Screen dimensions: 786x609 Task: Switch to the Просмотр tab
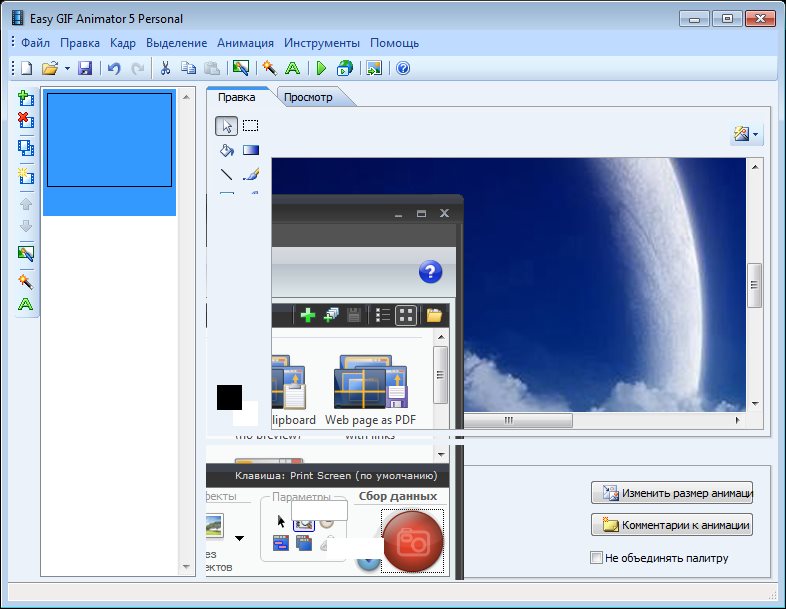coord(308,97)
